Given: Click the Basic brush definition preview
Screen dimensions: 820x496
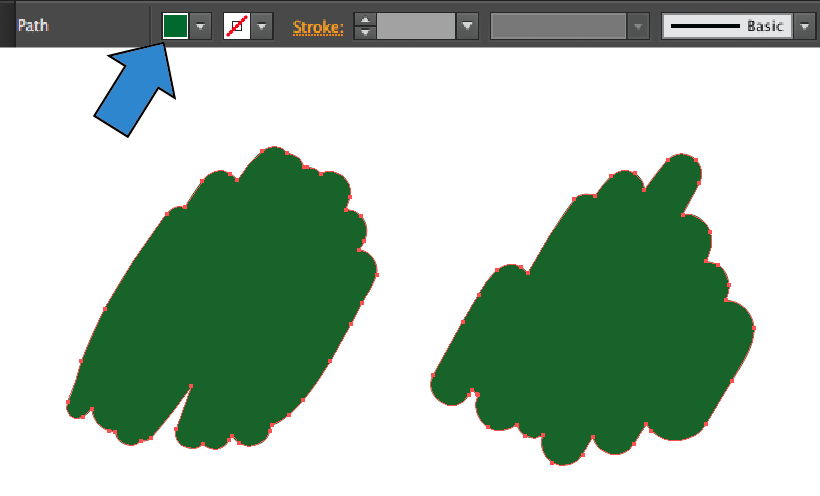Looking at the screenshot, I should point(727,27).
